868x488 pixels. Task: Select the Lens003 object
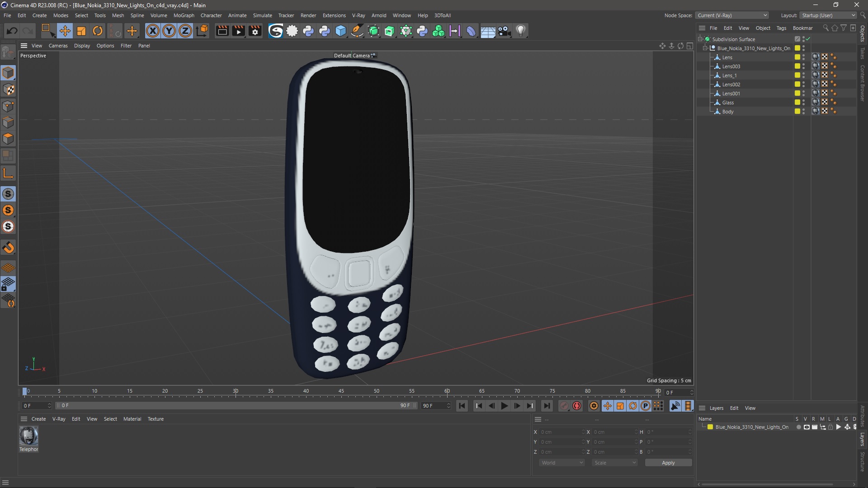coord(731,66)
